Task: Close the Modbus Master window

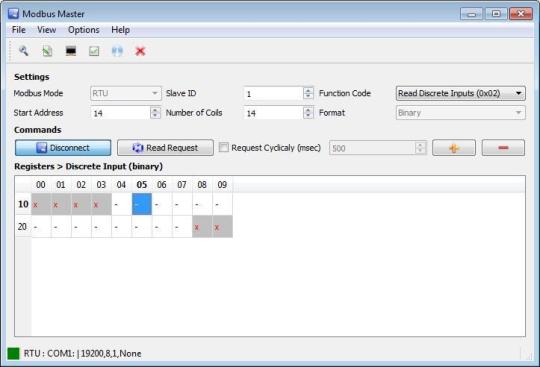Action: click(x=521, y=14)
